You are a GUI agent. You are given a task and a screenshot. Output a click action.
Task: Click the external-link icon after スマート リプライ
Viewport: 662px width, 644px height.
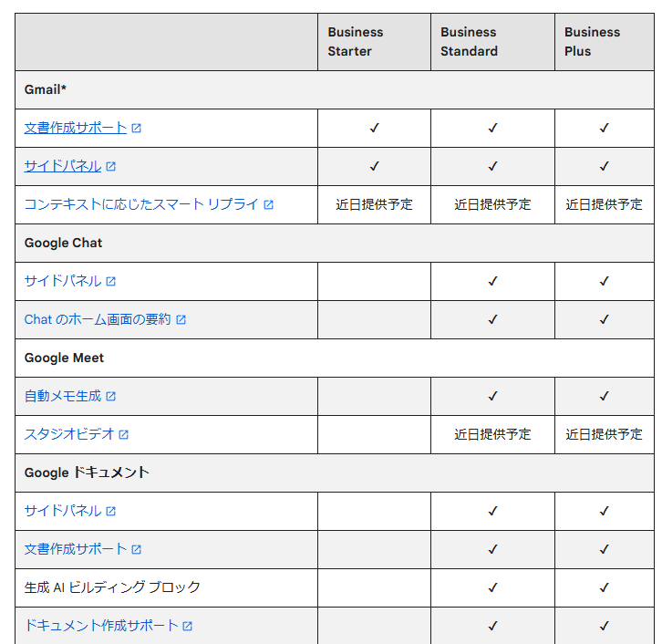[x=269, y=205]
